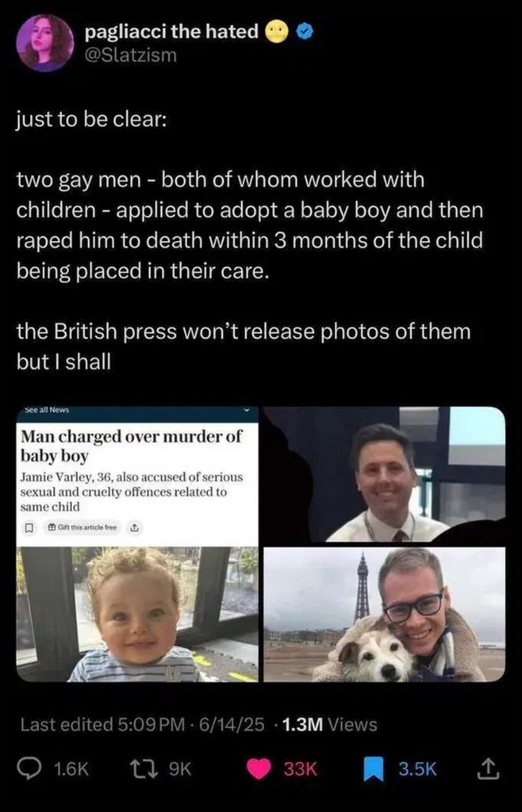The image size is (522, 812).
Task: Click the 1.3M Views count
Action: [331, 725]
